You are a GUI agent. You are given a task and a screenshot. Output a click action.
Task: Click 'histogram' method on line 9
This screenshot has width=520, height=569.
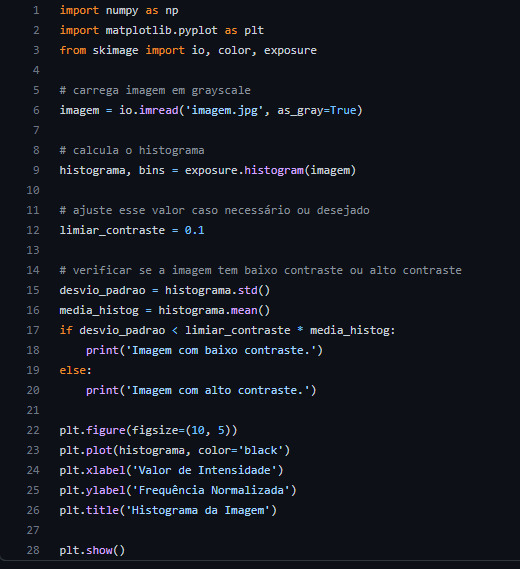(274, 170)
